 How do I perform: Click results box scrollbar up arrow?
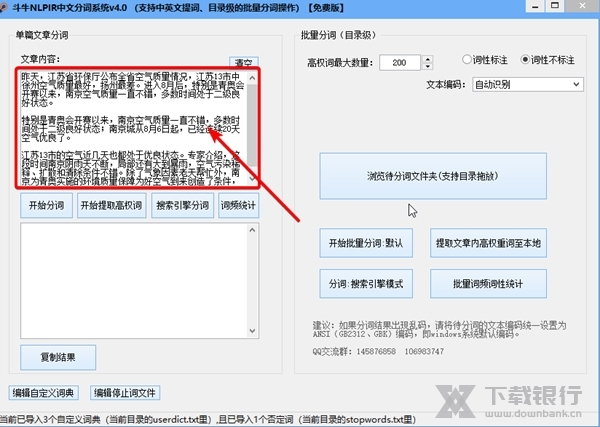252,230
